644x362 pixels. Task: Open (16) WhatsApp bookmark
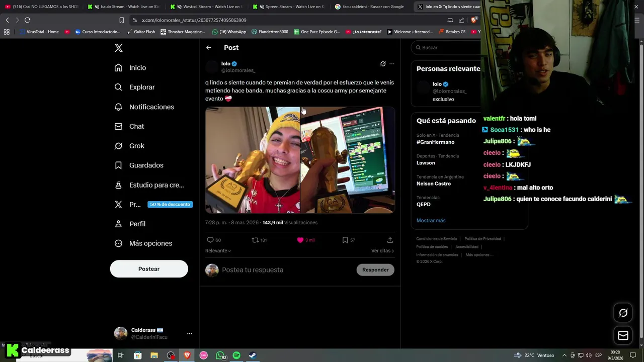coord(229,32)
